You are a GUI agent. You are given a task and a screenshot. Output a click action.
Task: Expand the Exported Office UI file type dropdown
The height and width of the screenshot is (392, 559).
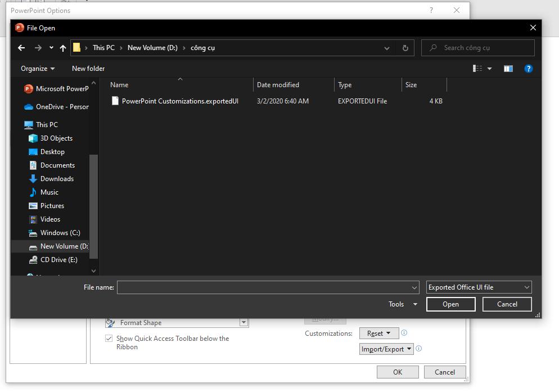point(479,287)
